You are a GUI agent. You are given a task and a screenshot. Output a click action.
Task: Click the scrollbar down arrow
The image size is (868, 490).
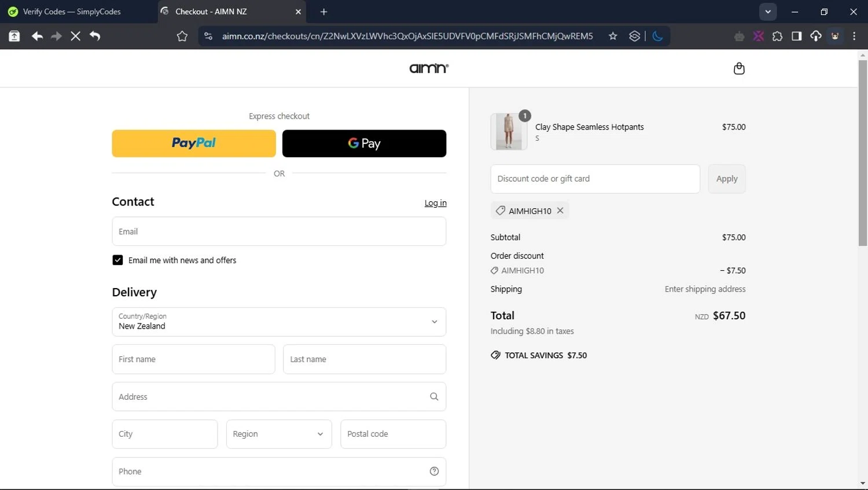(x=862, y=484)
